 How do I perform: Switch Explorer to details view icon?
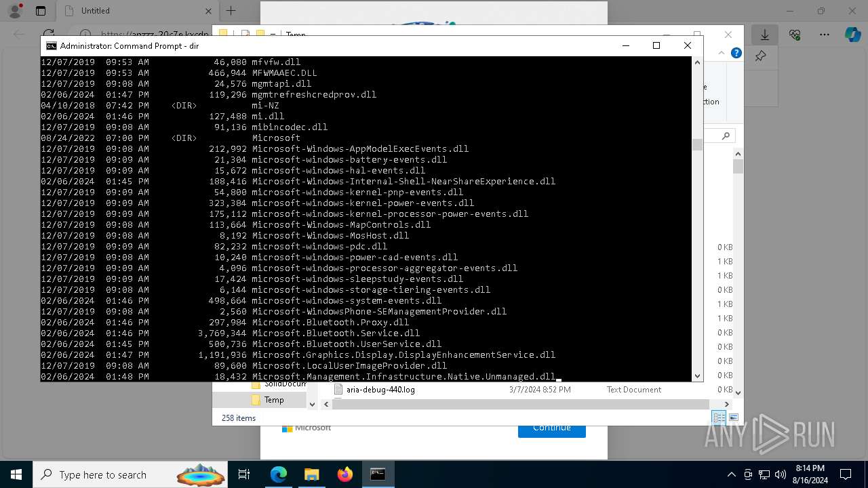click(719, 418)
